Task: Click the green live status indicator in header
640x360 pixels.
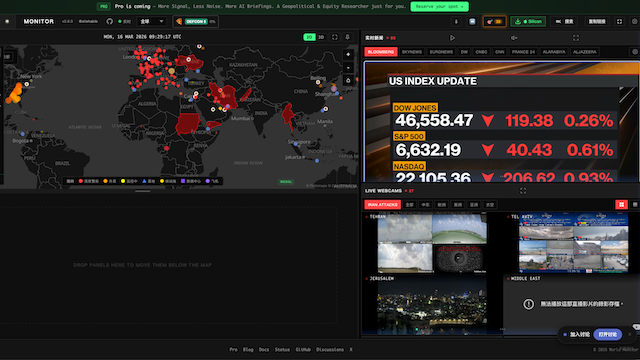Action: (x=124, y=21)
